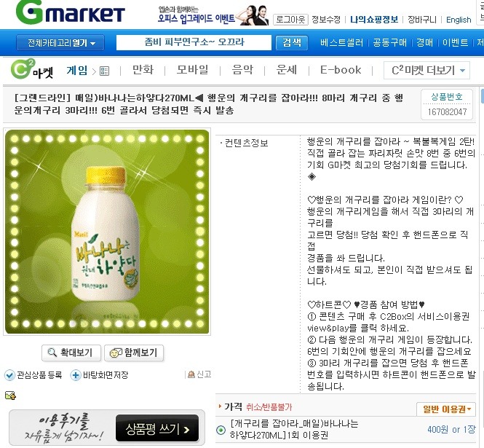Open the C2마켓 더보기 dropdown
484x448 pixels.
427,70
